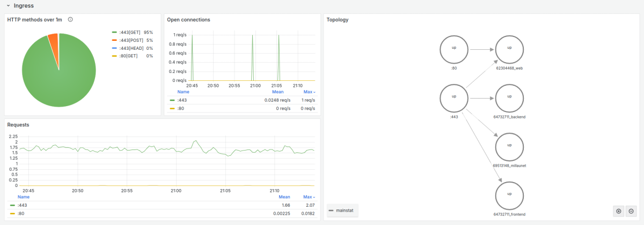
Task: Select the :80 topology node
Action: tap(454, 50)
